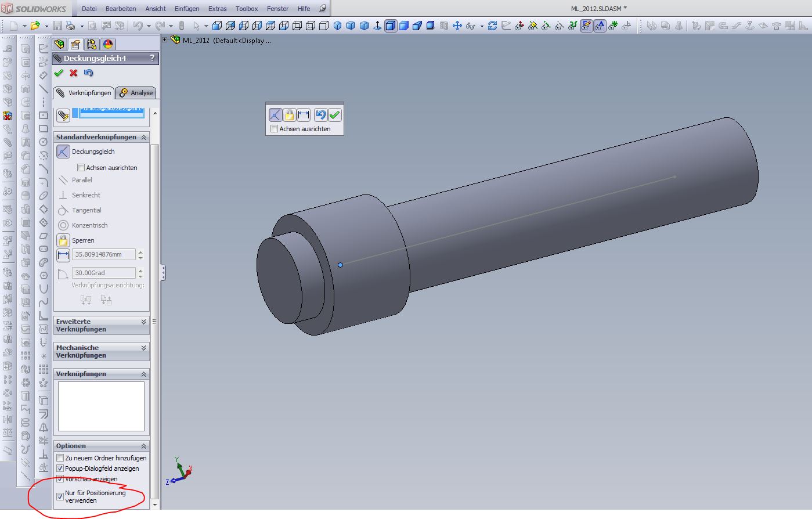Expand the ML_2012 feature tree node

(165, 40)
